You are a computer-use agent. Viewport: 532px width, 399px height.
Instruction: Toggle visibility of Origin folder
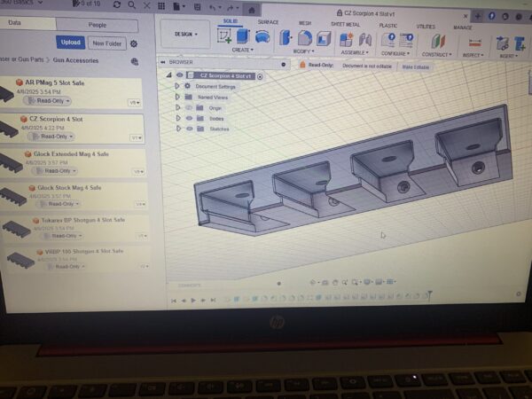click(188, 107)
